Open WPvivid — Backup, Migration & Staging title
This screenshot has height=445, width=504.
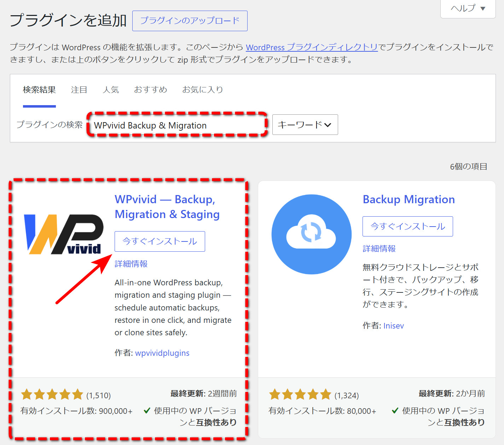[x=167, y=207]
